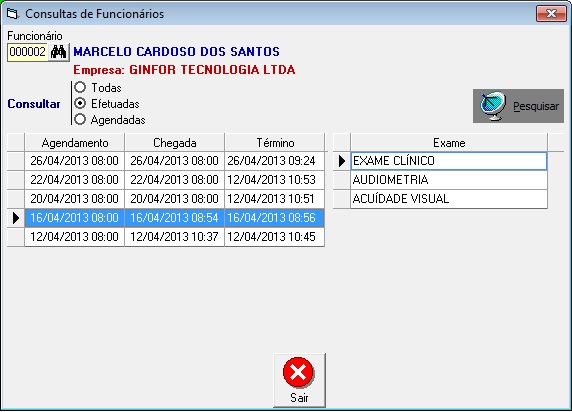
Task: Click the Funcionário code input field
Action: [28, 52]
